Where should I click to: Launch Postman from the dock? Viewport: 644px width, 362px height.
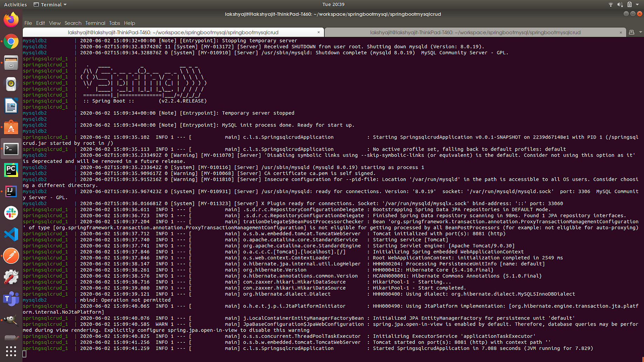pyautogui.click(x=11, y=256)
